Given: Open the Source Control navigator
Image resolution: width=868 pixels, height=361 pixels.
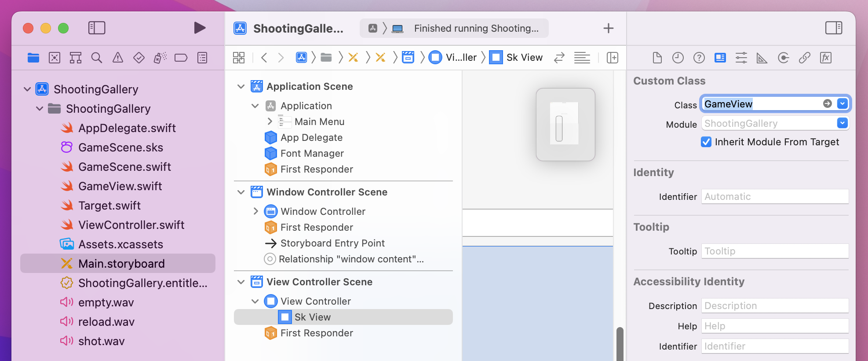Looking at the screenshot, I should [55, 58].
